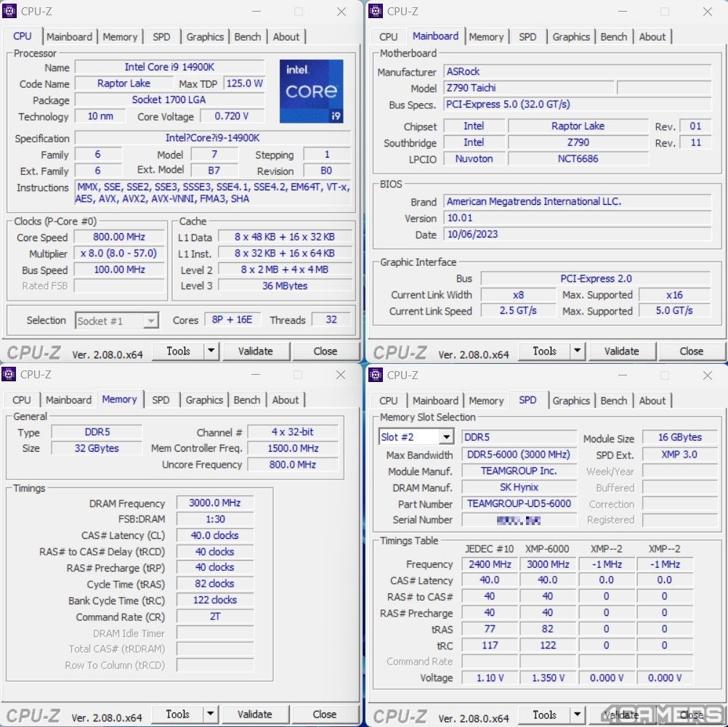Click DRAM Frequency value 3000.0 MHz
The height and width of the screenshot is (727, 728).
click(215, 503)
